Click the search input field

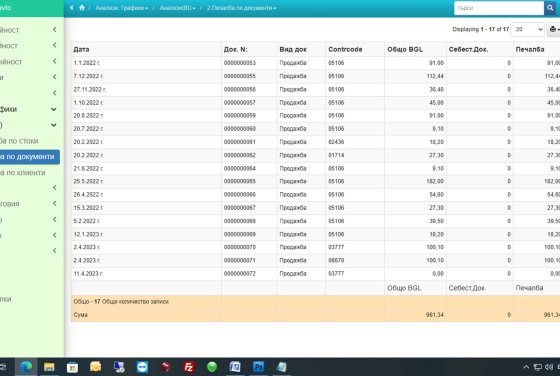(x=499, y=8)
